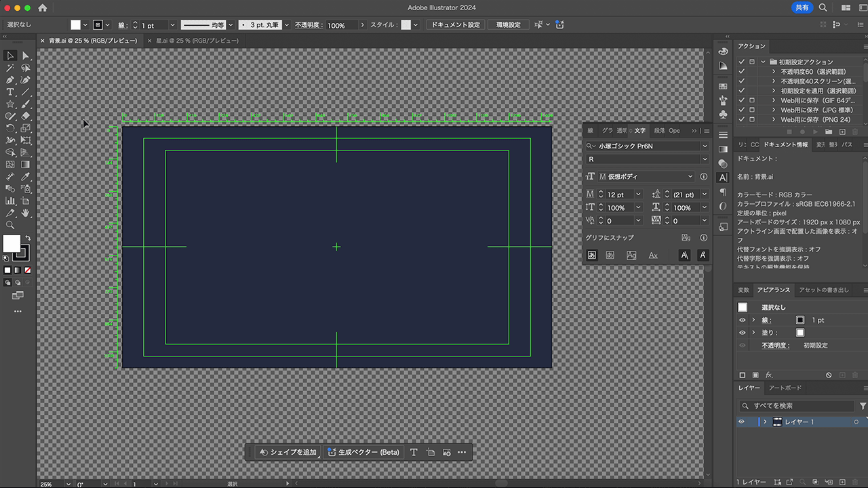Screen dimensions: 868x488
Task: Toggle checkmark for Web用に保存 (JPG 標準)
Action: [741, 110]
